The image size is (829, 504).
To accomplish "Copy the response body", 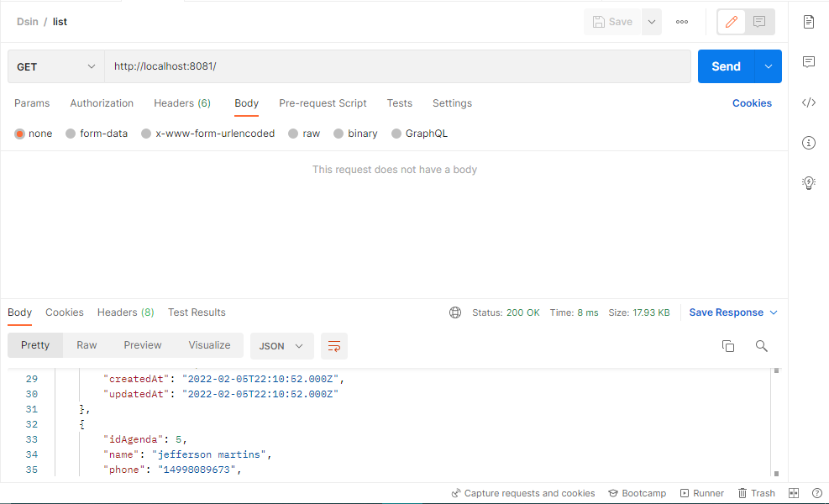I will (727, 345).
